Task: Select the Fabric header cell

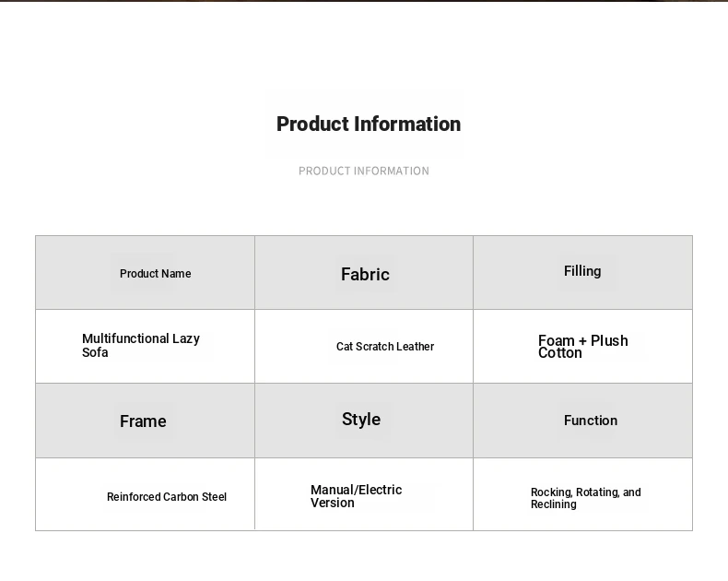Action: tap(364, 272)
